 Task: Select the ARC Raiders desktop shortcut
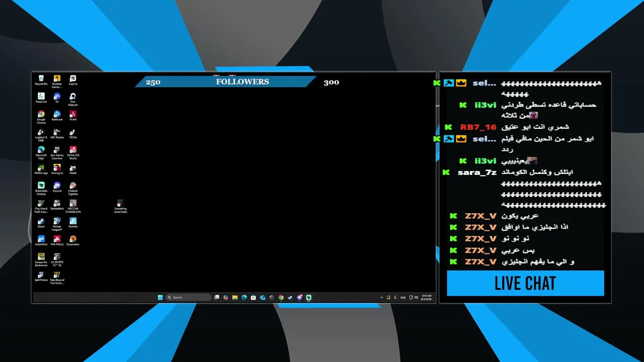(x=57, y=134)
